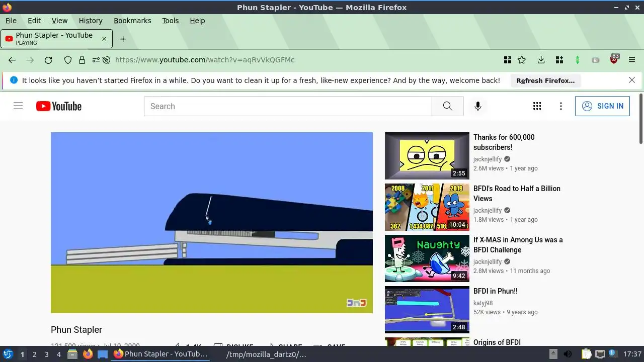
Task: Click the grid-with-arrow toolbar icon
Action: 508,60
